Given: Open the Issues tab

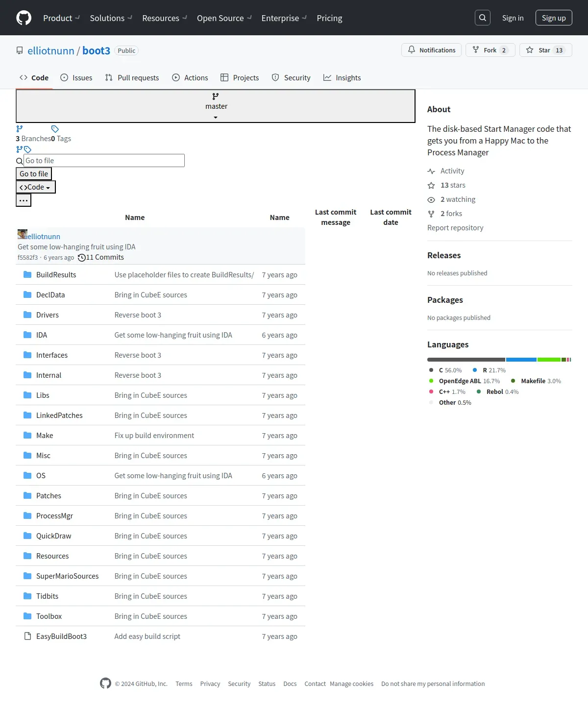Looking at the screenshot, I should click(x=76, y=77).
